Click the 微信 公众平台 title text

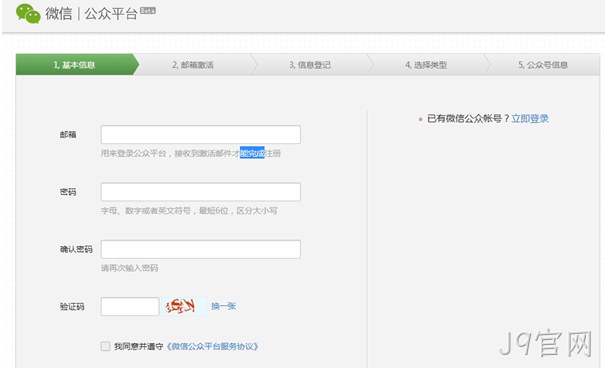click(x=91, y=14)
